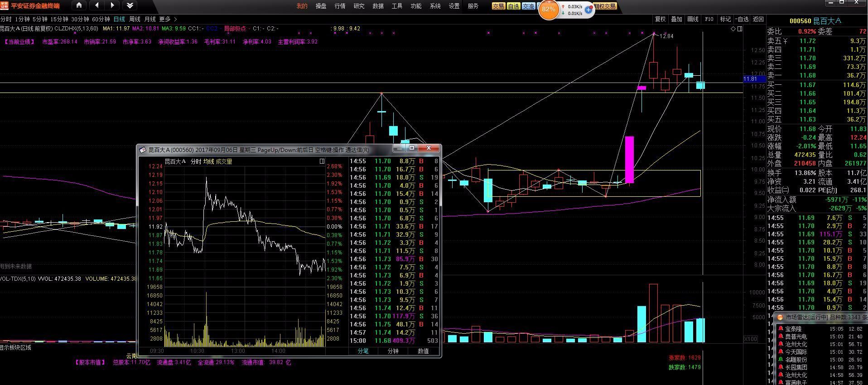Select 今天国际 in the market radar list
The height and width of the screenshot is (385, 868).
pos(796,352)
